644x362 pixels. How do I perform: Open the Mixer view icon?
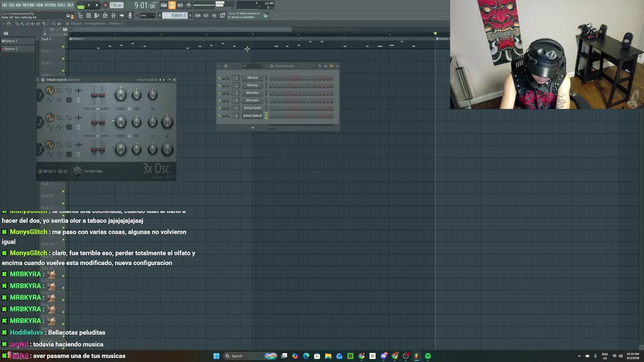pos(114,16)
